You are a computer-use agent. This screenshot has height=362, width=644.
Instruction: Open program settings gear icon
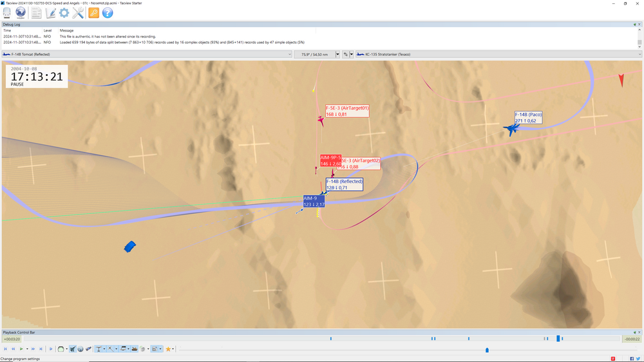pos(64,13)
